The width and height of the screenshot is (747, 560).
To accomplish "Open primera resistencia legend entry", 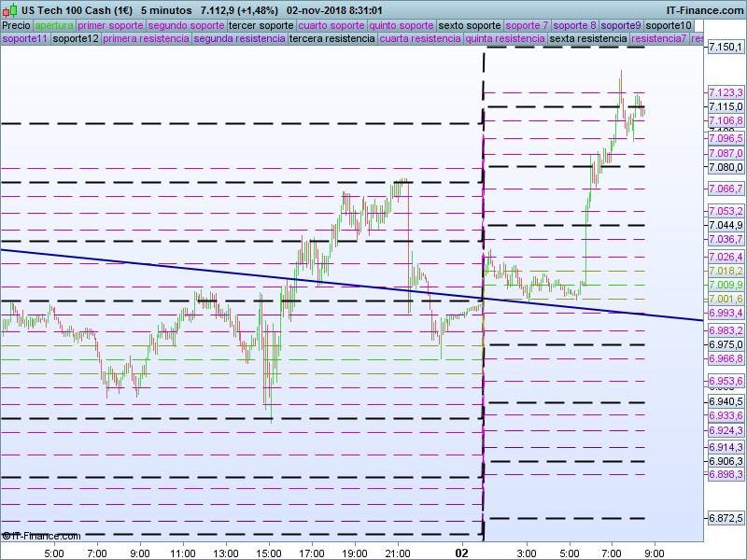I will pyautogui.click(x=147, y=38).
